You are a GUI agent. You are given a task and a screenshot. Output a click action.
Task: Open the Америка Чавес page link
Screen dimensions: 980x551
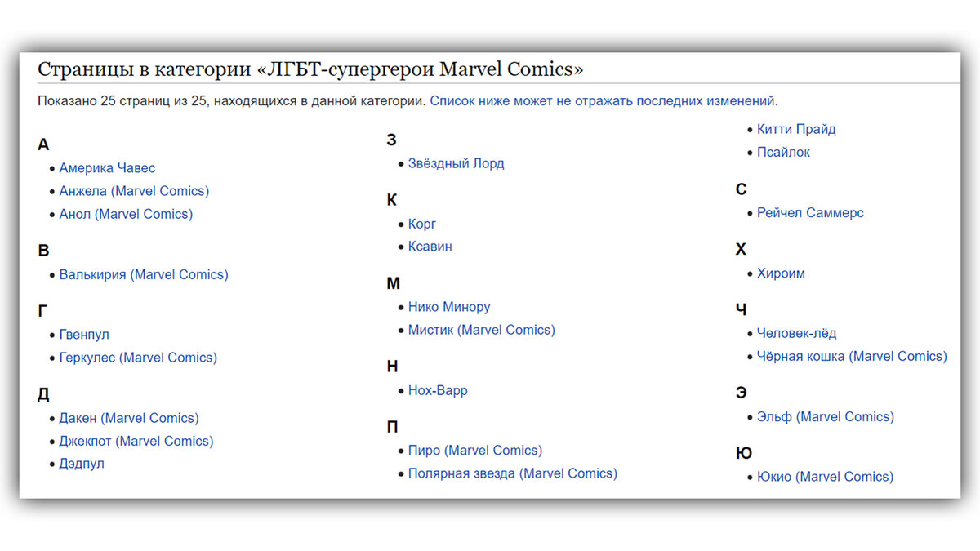click(107, 168)
